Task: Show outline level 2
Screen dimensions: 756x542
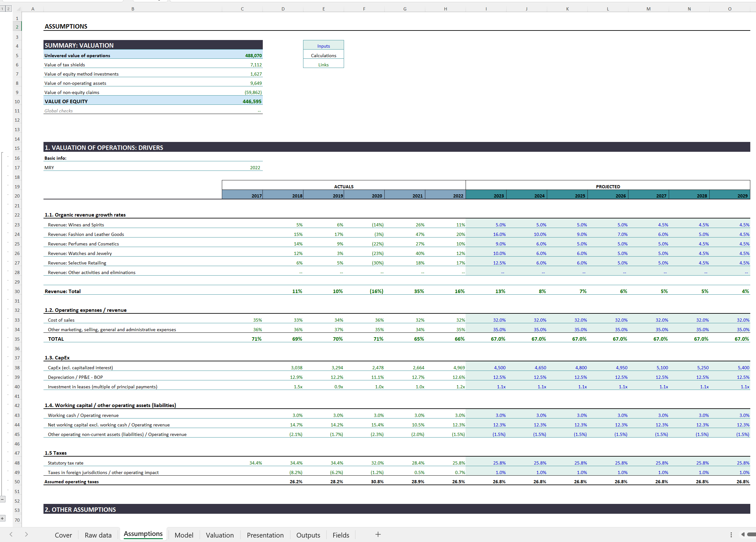Action: coord(8,9)
